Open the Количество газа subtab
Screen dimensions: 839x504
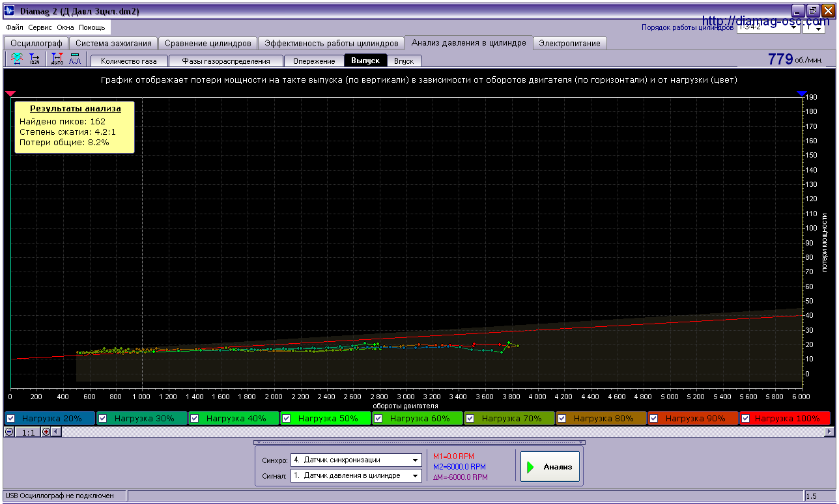pos(129,61)
